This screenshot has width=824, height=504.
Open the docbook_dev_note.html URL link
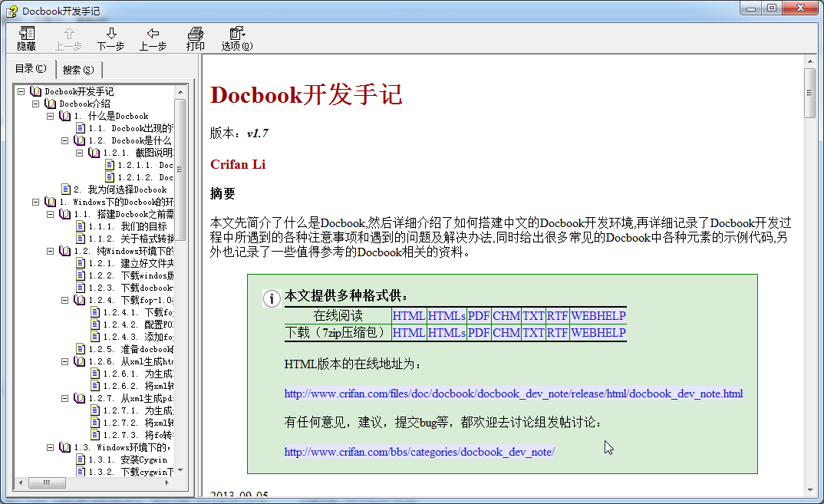coord(513,393)
